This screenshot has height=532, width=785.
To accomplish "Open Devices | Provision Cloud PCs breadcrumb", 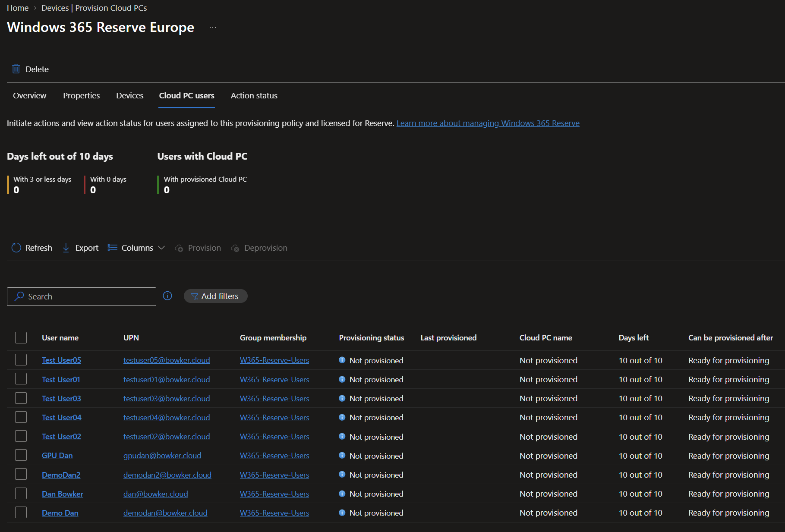I will pyautogui.click(x=94, y=8).
